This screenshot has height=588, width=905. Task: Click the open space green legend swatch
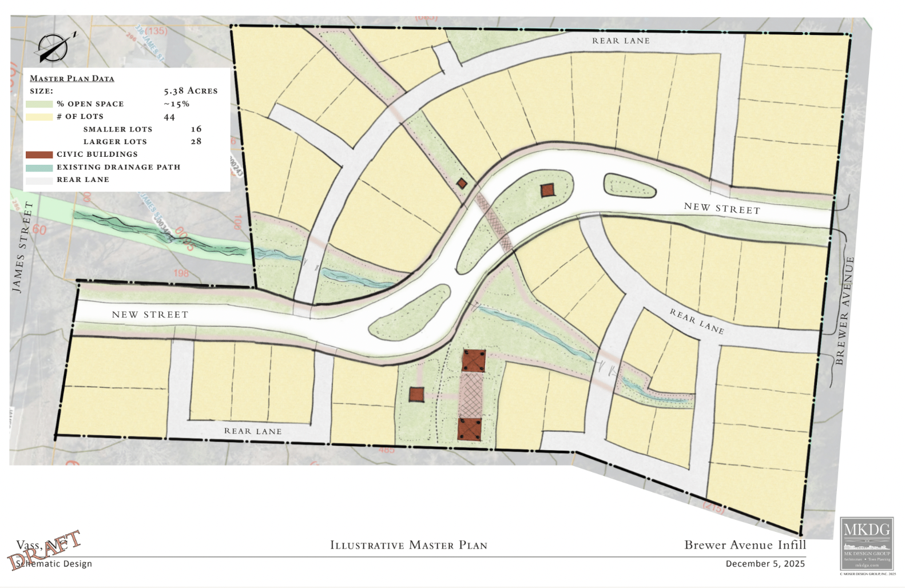pos(39,104)
